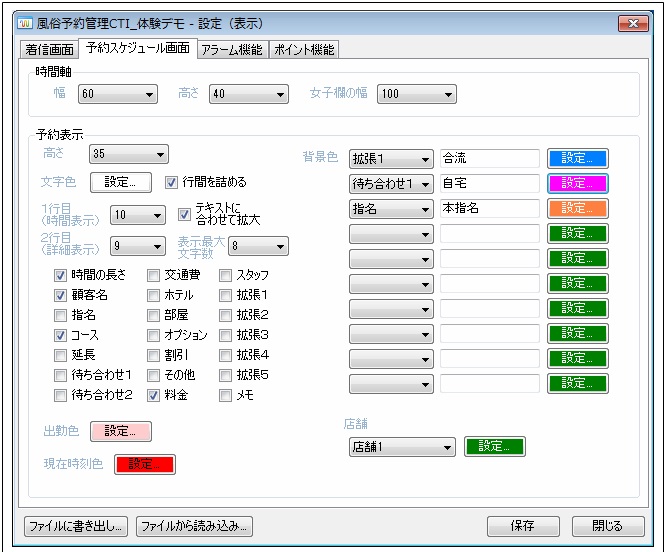Click the blue 設定 color button for 合流
This screenshot has width=666, height=552.
pos(577,158)
